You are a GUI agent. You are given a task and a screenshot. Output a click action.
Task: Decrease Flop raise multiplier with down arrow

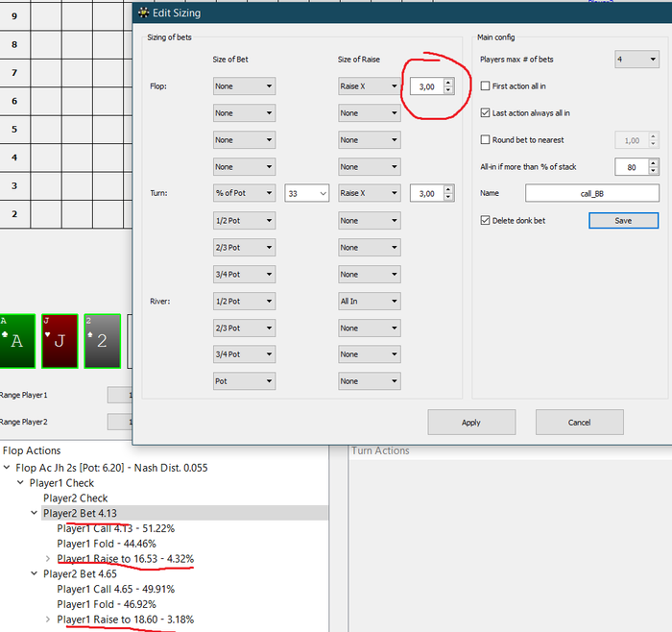(448, 90)
